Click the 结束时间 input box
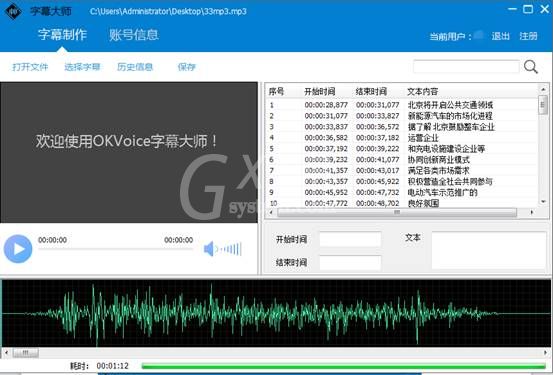Image resolution: width=553 pixels, height=375 pixels. pyautogui.click(x=350, y=262)
